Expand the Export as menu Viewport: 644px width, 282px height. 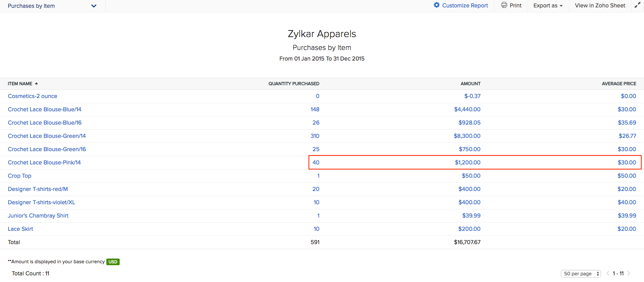click(547, 5)
